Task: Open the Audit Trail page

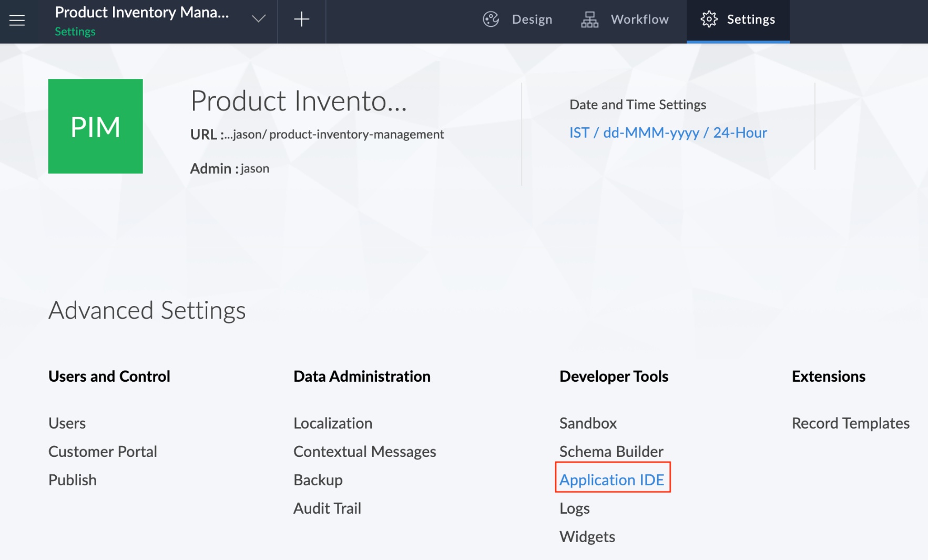Action: tap(327, 508)
